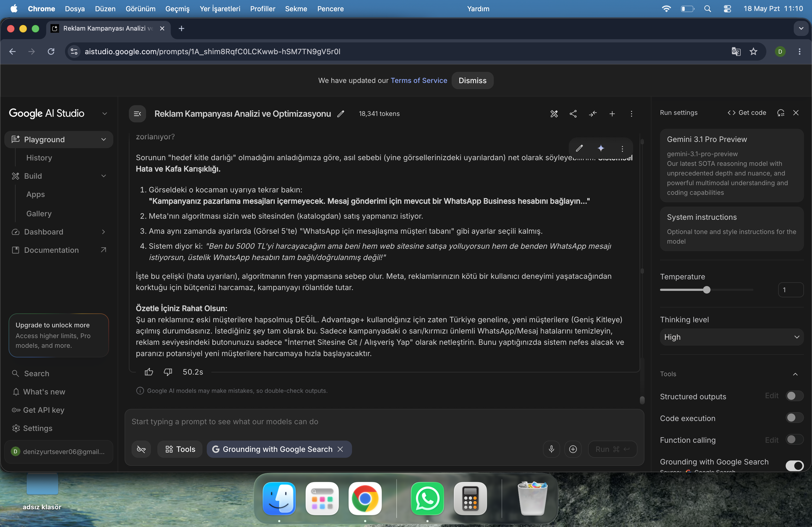Collapse the left navigation panel icon
The width and height of the screenshot is (812, 527).
[x=137, y=114]
